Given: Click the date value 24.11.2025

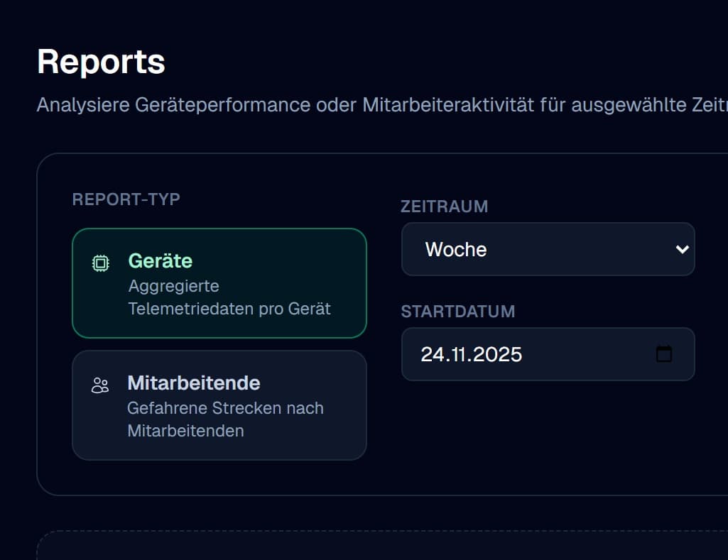Looking at the screenshot, I should pyautogui.click(x=471, y=353).
